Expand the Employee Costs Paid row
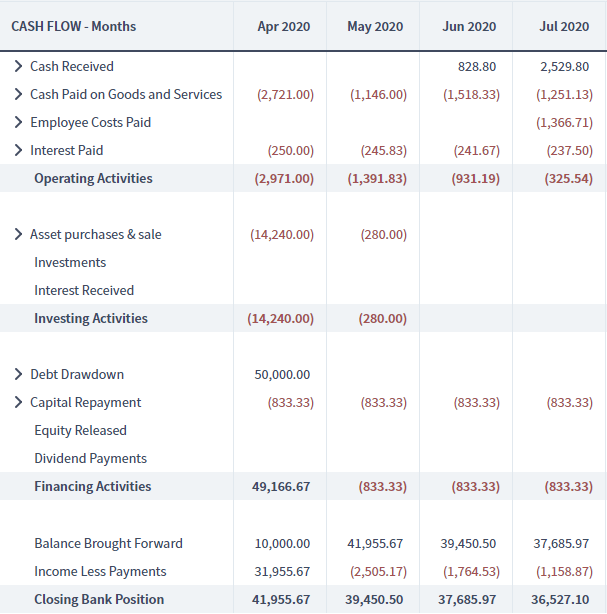Screen dimensions: 607x614 (x=19, y=122)
